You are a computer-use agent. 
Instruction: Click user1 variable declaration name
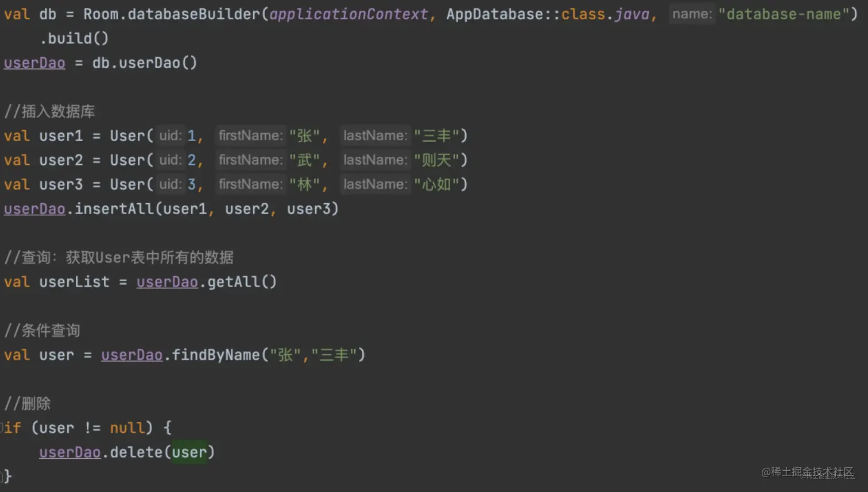point(61,136)
